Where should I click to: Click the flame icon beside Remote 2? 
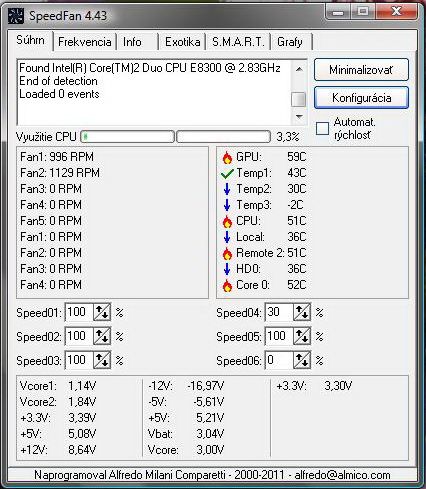227,253
